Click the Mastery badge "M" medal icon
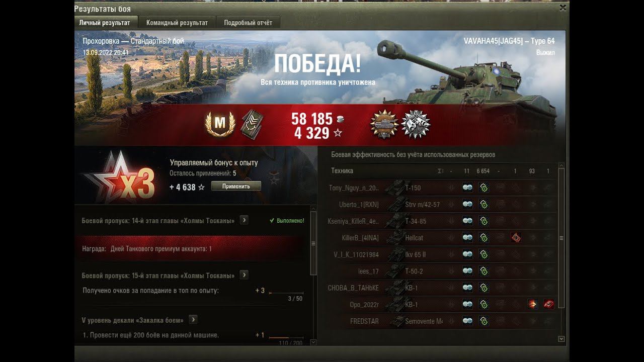 (220, 124)
